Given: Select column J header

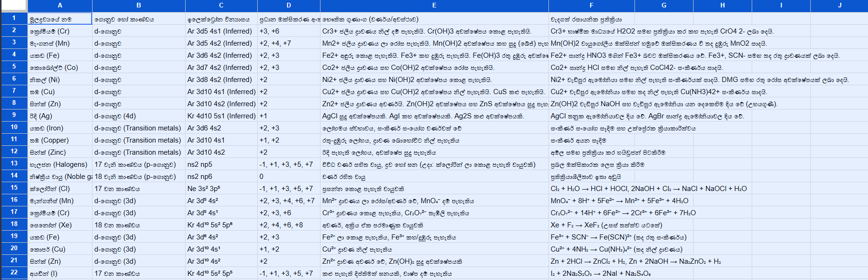Looking at the screenshot, I should point(840,5).
